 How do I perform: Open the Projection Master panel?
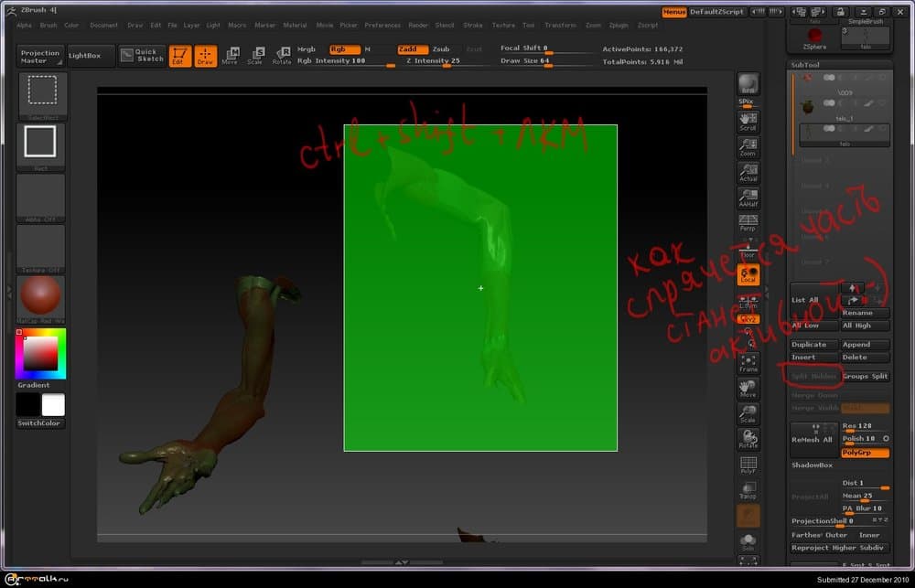click(x=40, y=56)
